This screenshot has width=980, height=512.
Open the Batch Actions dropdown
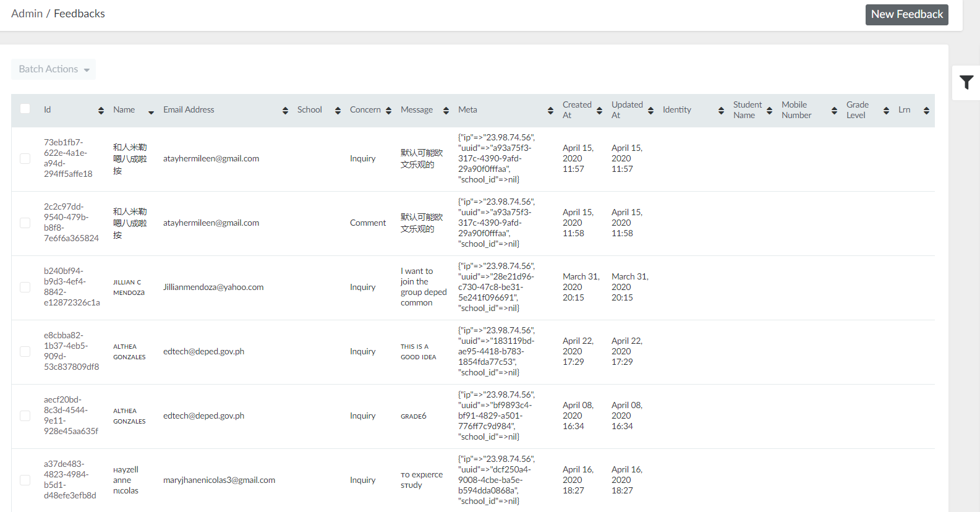(53, 69)
